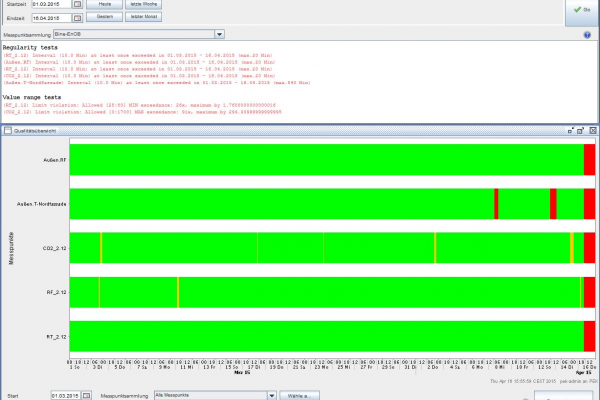This screenshot has width=600, height=400.
Task: Click the Regularity tests heading
Action: point(30,47)
